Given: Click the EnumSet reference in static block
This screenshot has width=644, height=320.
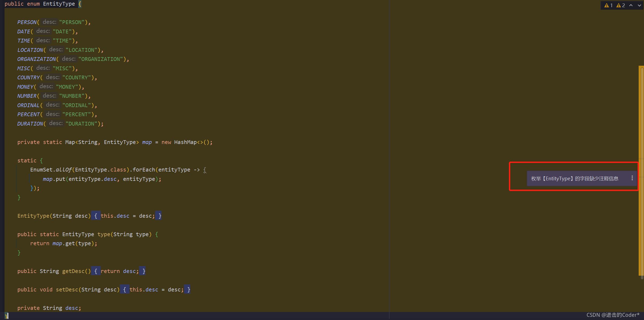Looking at the screenshot, I should 41,170.
